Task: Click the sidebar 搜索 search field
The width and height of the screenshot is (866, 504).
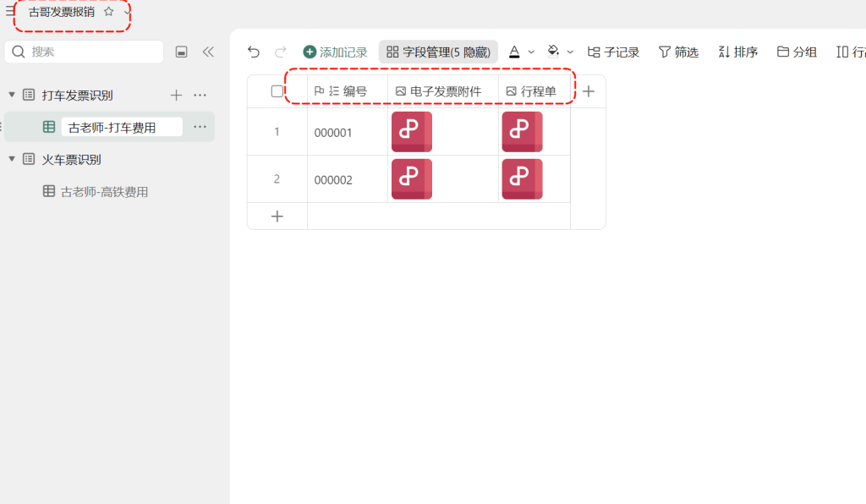Action: click(x=84, y=52)
